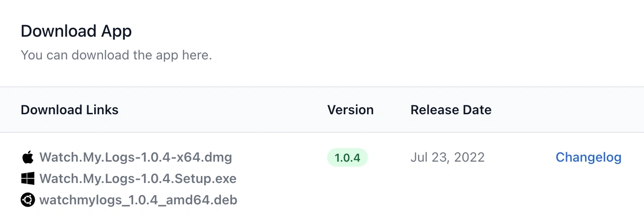Click the year 2022 in the release date
This screenshot has width=644, height=222.
(x=469, y=157)
